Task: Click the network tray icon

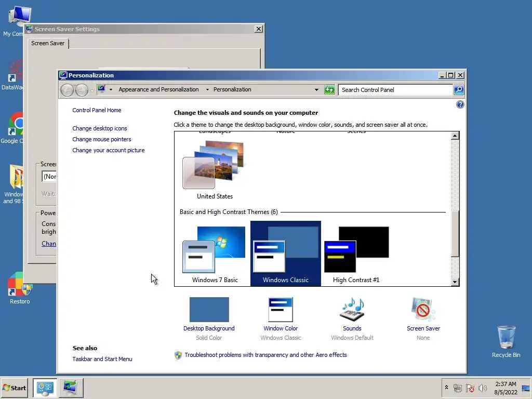Action: [x=458, y=388]
